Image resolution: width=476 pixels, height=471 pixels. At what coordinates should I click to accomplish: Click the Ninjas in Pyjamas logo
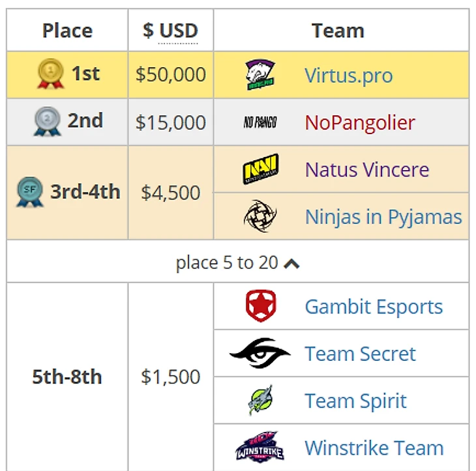click(260, 216)
